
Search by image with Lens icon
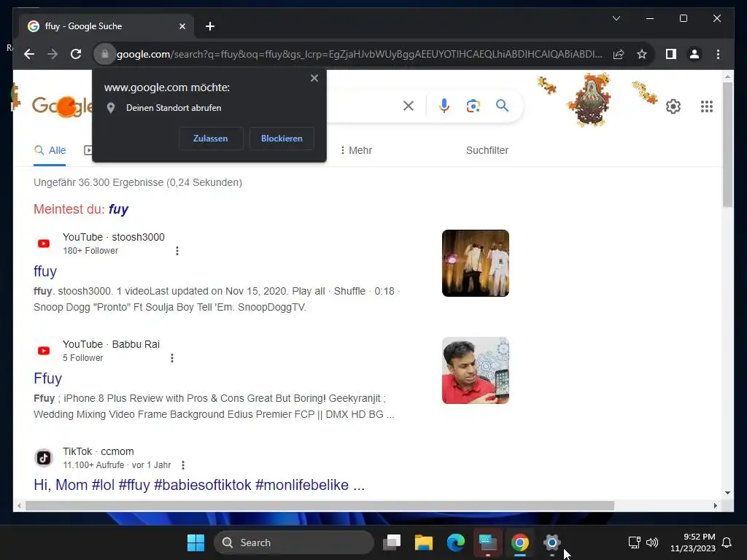pyautogui.click(x=473, y=106)
